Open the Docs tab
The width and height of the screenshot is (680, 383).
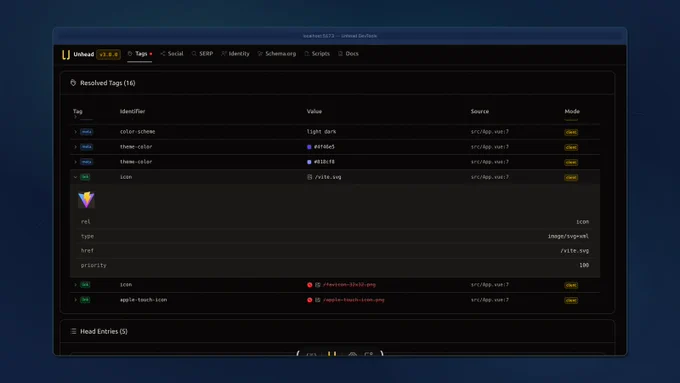(348, 54)
